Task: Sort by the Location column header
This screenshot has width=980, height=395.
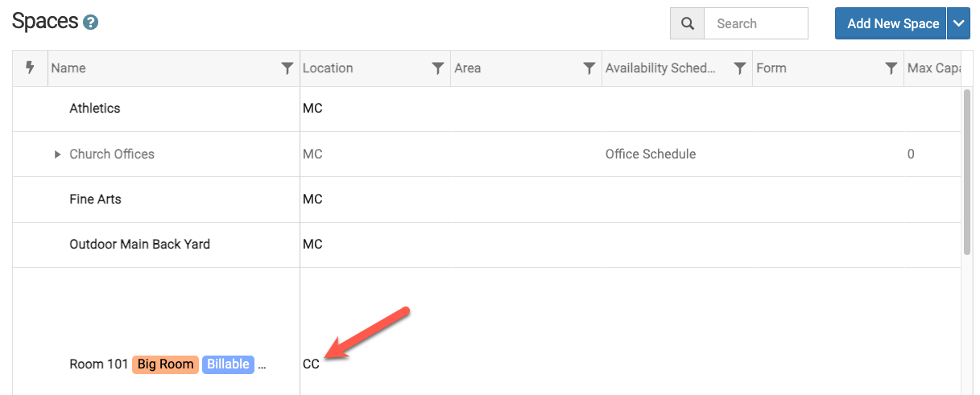Action: pos(328,68)
